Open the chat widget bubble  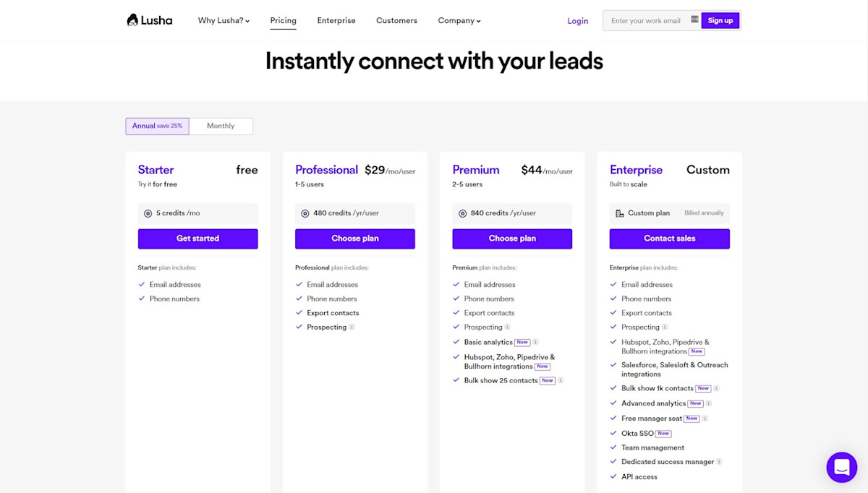(x=841, y=467)
